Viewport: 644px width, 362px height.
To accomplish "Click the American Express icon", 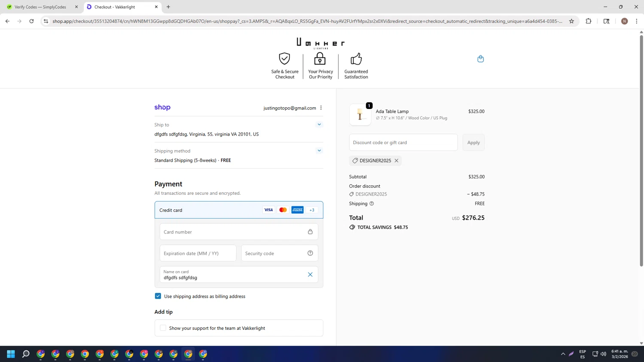I will pyautogui.click(x=298, y=210).
